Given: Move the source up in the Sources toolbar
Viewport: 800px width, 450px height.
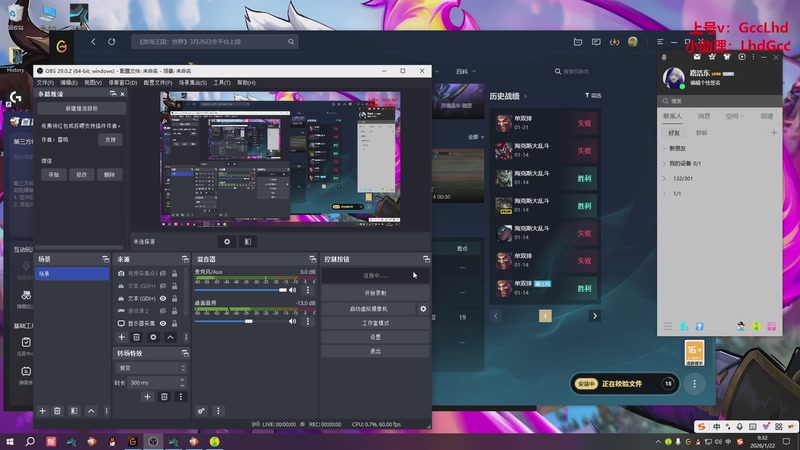Looking at the screenshot, I should [170, 337].
